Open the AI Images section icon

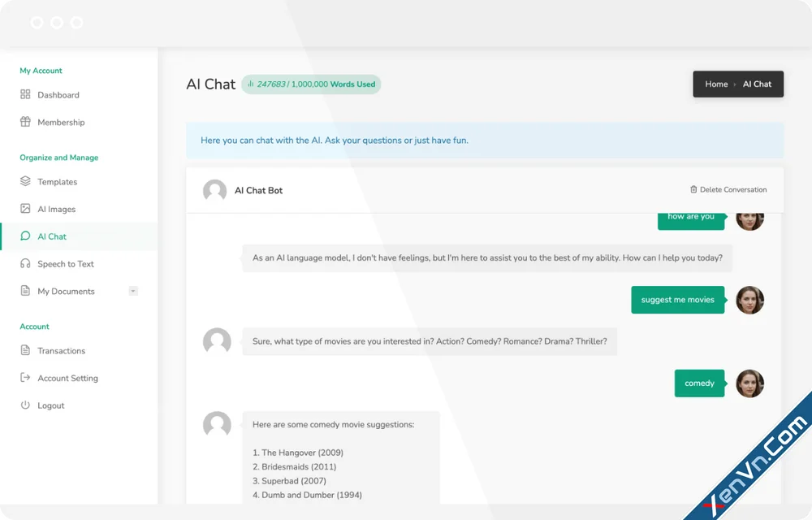(x=24, y=209)
